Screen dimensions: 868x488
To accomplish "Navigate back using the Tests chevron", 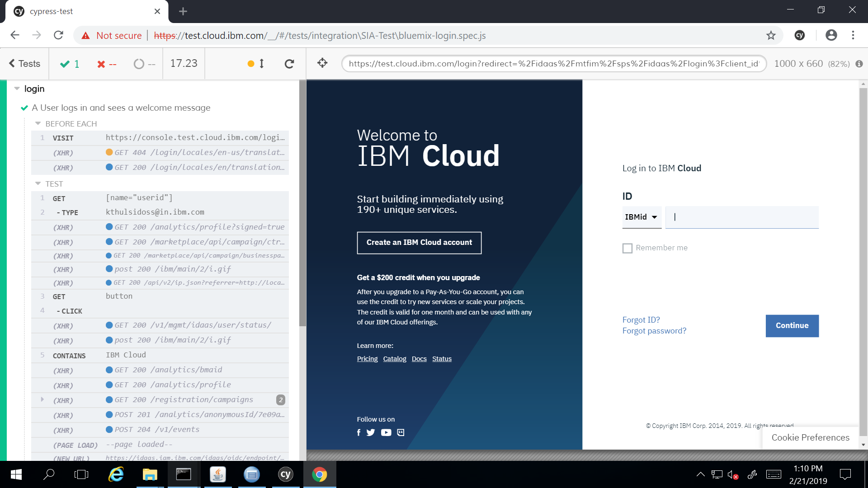I will coord(24,63).
